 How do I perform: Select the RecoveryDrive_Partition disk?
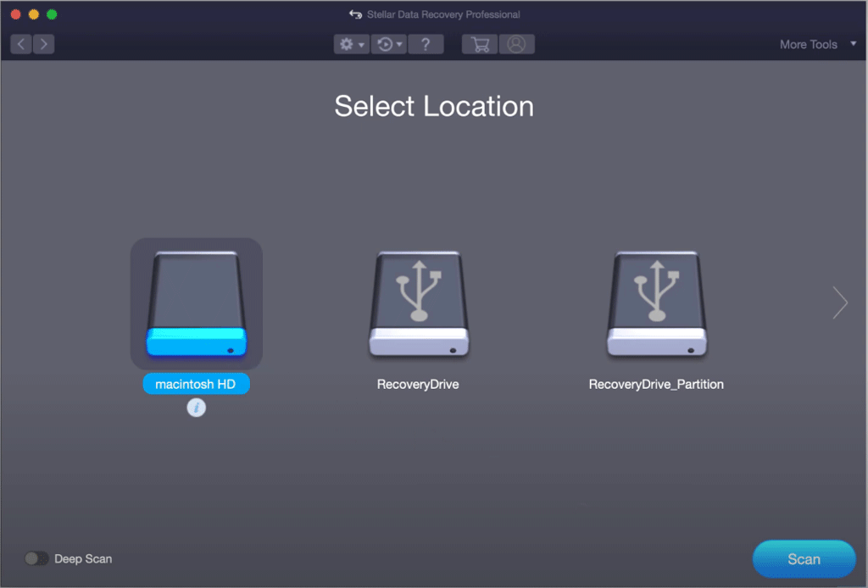(656, 305)
